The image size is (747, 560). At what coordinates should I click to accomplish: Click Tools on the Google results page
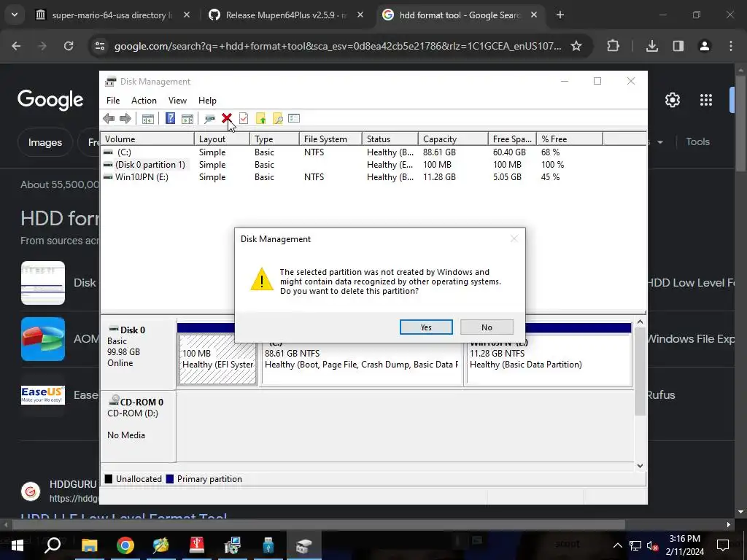click(697, 142)
